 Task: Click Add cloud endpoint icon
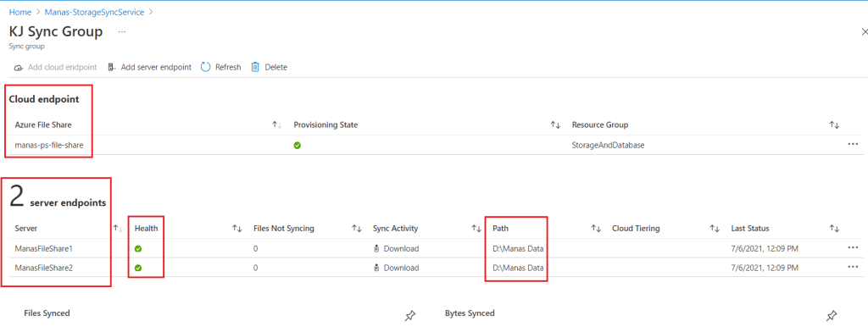pos(19,68)
